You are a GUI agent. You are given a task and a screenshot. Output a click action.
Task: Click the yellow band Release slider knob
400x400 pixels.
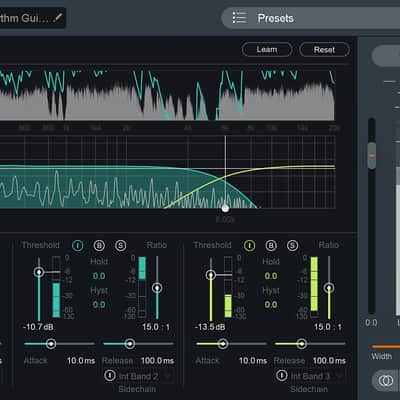[302, 344]
